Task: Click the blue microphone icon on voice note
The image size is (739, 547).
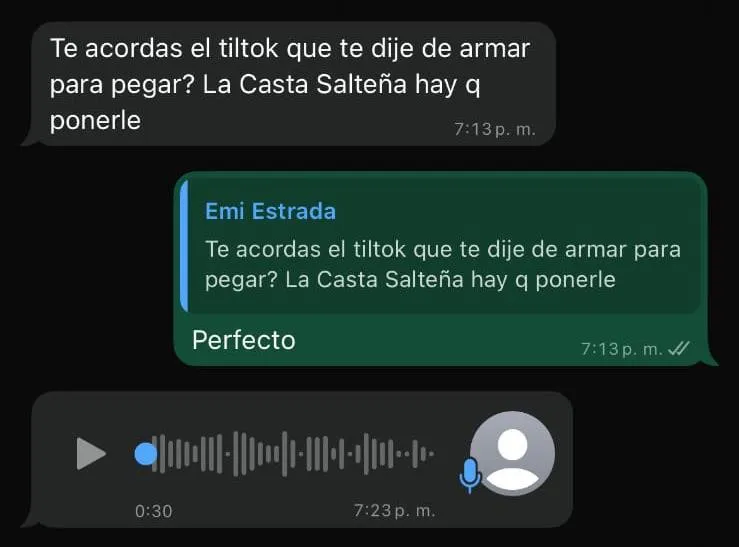Action: click(x=470, y=476)
